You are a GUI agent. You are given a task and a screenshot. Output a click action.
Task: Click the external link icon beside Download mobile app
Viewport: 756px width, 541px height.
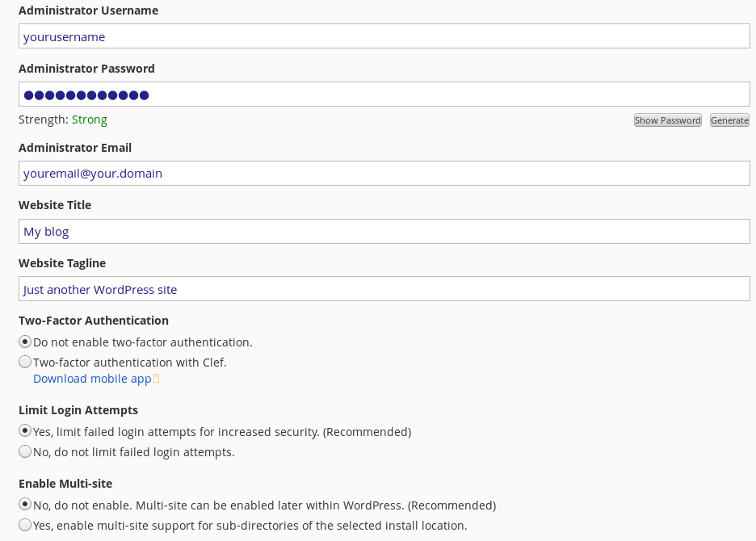(x=156, y=379)
